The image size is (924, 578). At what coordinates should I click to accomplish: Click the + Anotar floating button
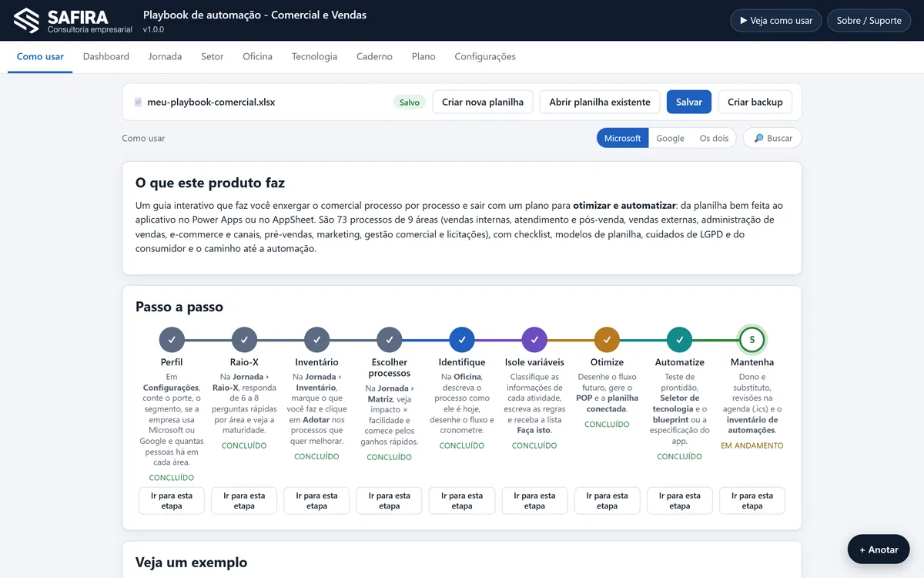pos(879,549)
